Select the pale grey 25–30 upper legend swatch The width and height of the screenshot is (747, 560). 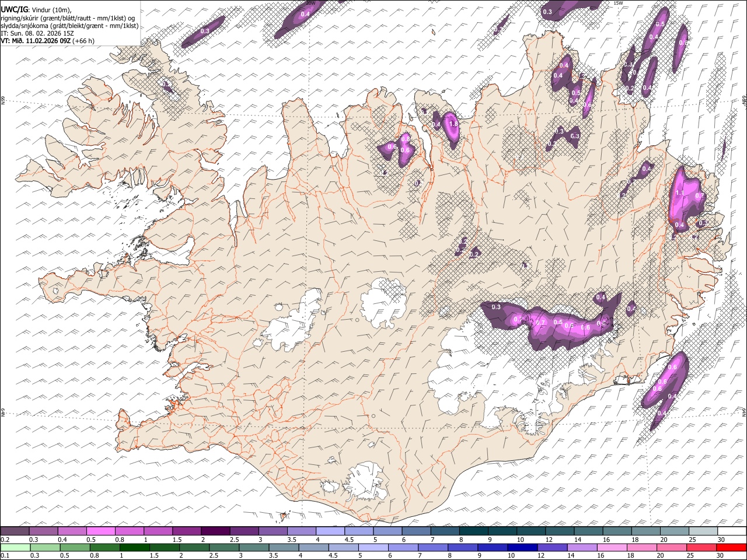click(703, 531)
